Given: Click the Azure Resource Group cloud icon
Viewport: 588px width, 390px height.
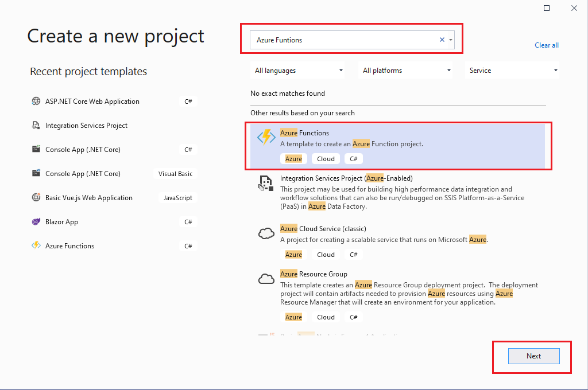Looking at the screenshot, I should 266,278.
